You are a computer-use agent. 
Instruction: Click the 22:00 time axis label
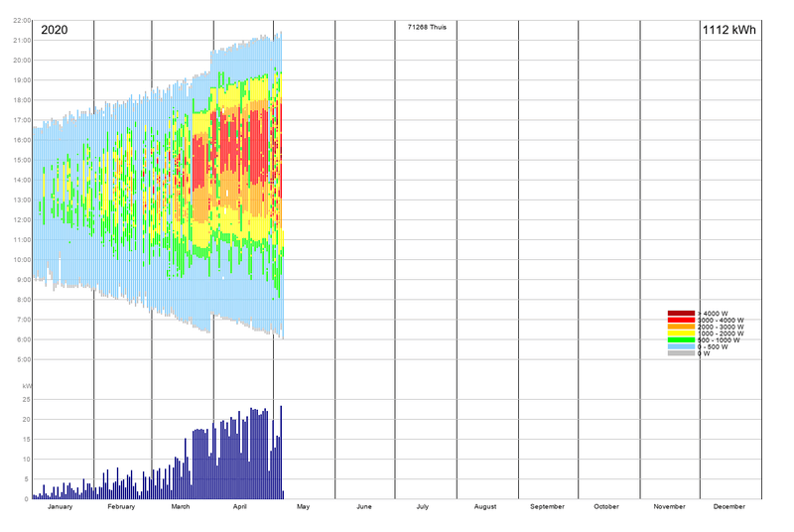point(22,20)
